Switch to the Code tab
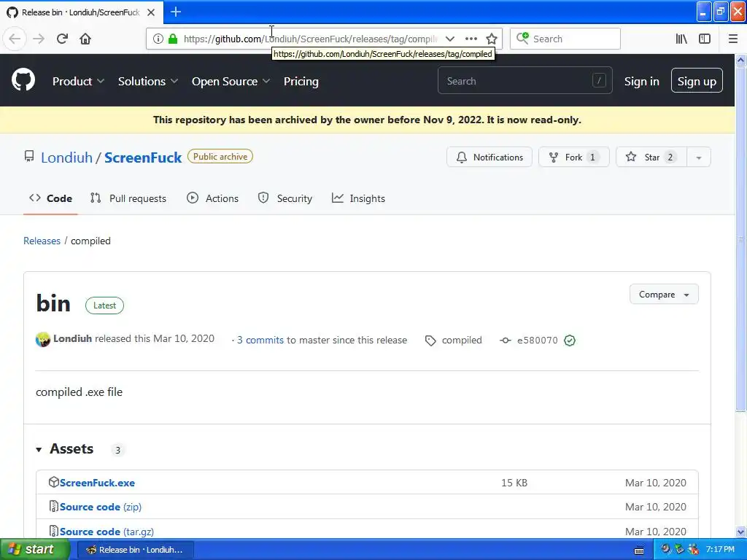 click(x=50, y=198)
